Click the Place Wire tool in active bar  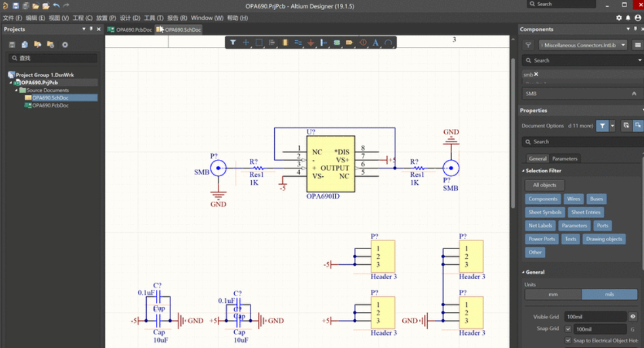pyautogui.click(x=297, y=42)
